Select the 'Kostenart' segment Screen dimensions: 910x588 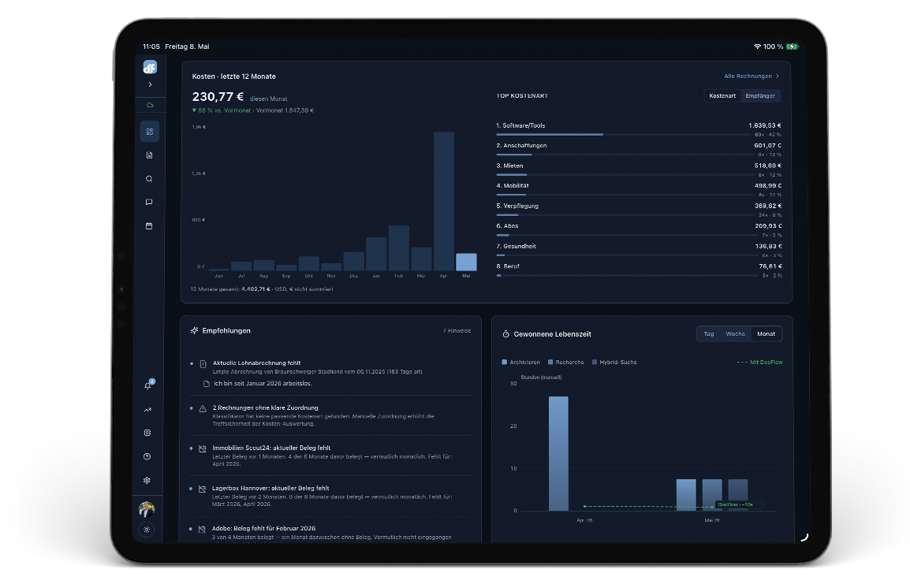(x=722, y=96)
